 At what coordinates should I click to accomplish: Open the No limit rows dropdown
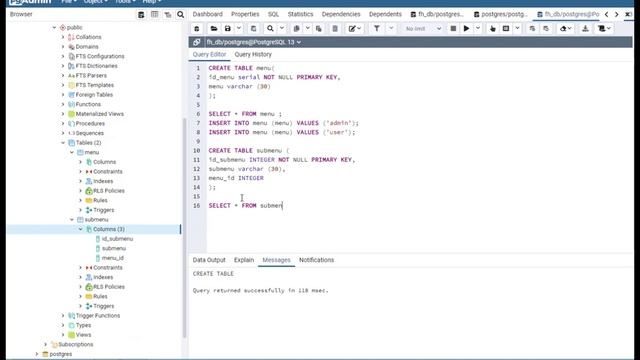coord(423,29)
